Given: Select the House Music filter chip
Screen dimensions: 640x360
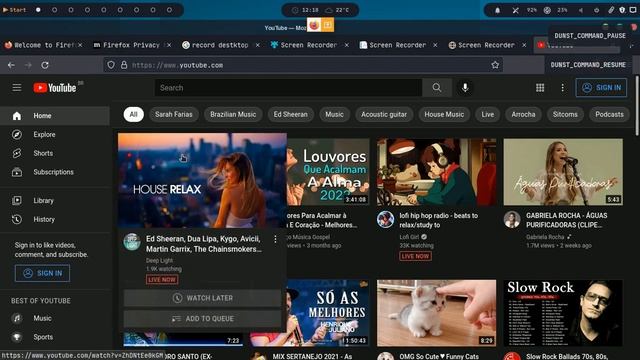Looking at the screenshot, I should coord(444,115).
